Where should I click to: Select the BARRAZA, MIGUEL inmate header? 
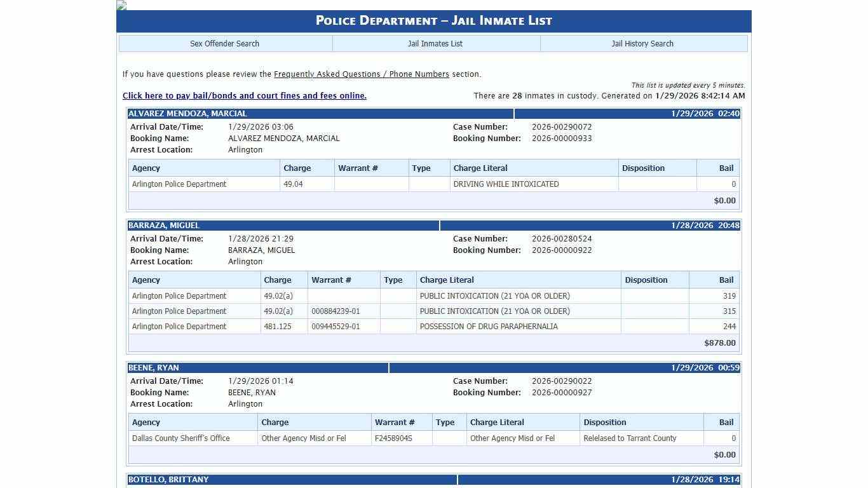coord(164,226)
